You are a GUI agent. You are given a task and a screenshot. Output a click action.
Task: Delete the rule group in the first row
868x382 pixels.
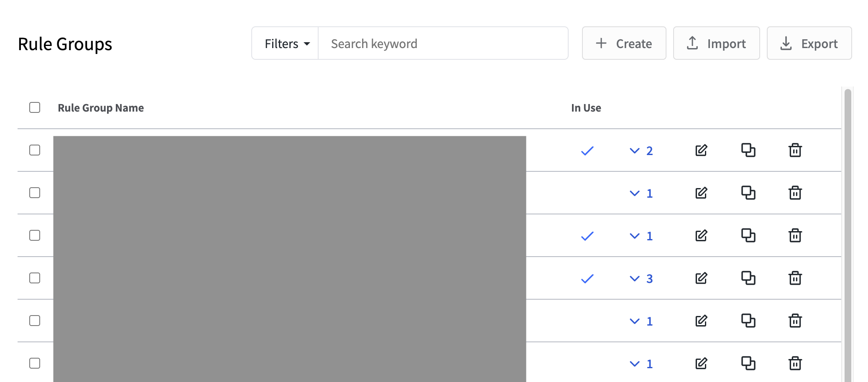pos(795,150)
